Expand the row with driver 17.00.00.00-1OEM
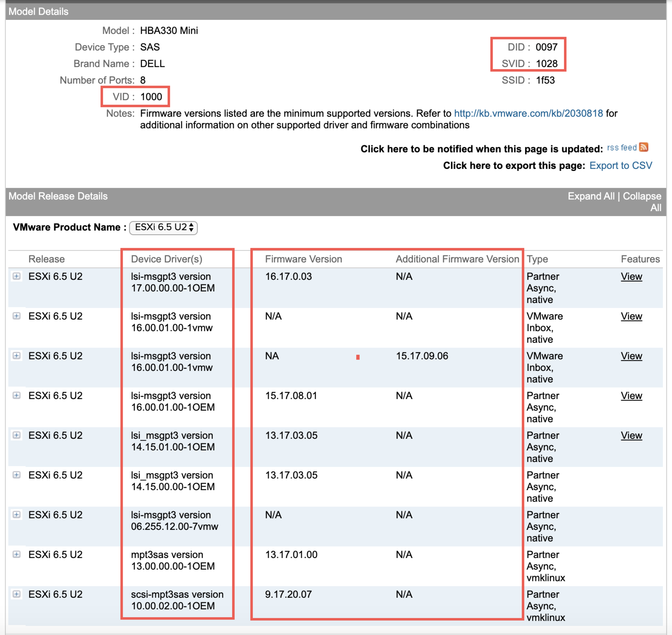Image resolution: width=672 pixels, height=635 pixels. (16, 276)
